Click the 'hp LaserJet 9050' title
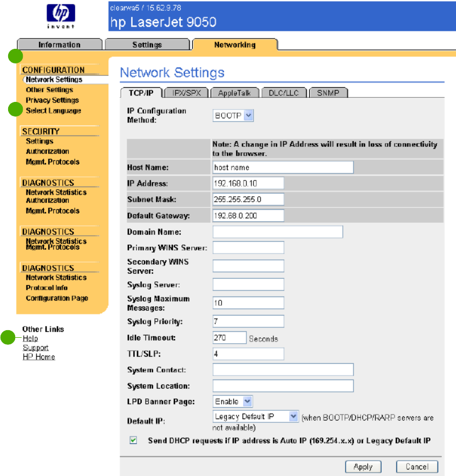 point(163,22)
